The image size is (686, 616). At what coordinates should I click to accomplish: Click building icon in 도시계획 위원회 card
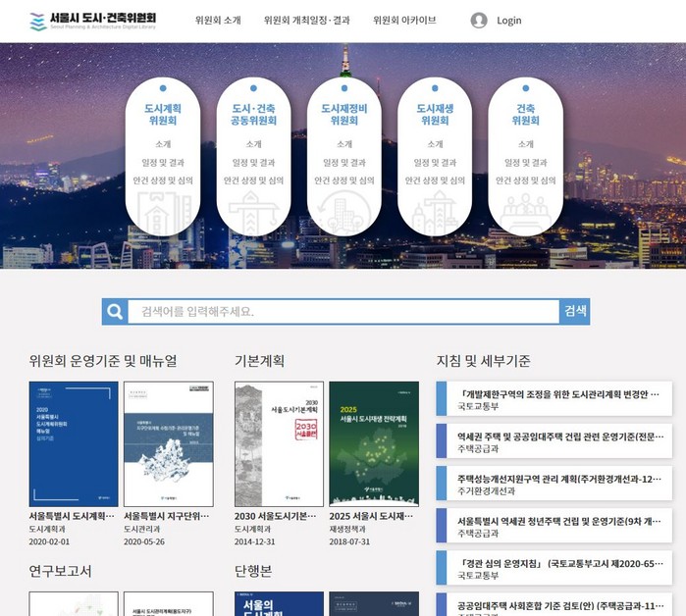pos(163,210)
